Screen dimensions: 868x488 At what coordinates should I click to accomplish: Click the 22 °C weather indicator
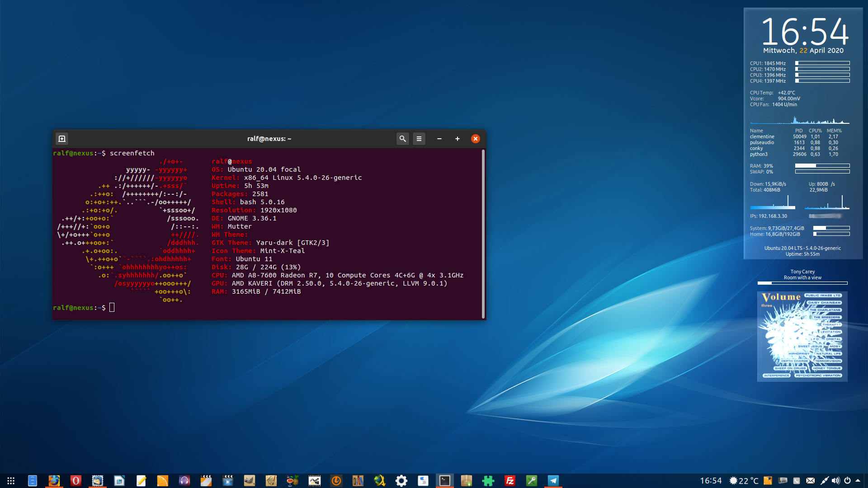click(744, 481)
